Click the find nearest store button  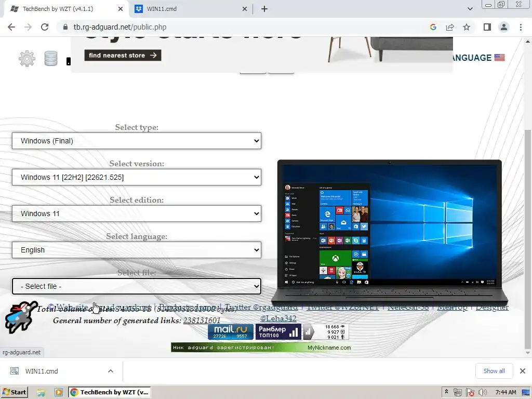click(x=123, y=55)
